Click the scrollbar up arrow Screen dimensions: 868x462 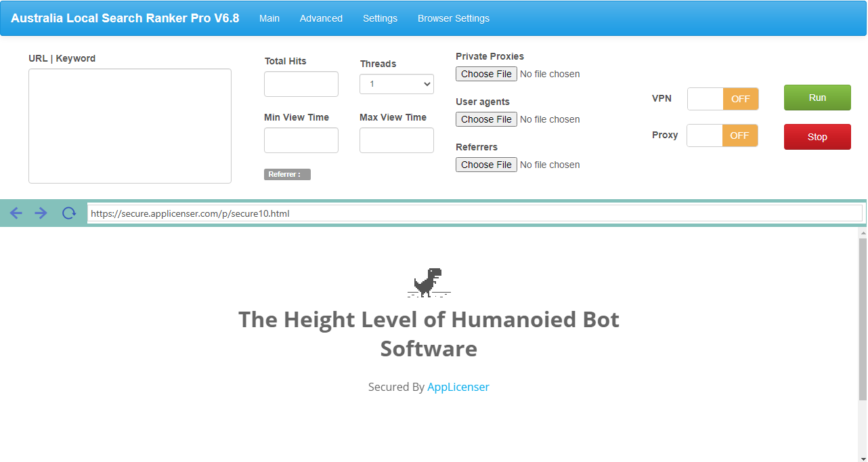pyautogui.click(x=863, y=232)
